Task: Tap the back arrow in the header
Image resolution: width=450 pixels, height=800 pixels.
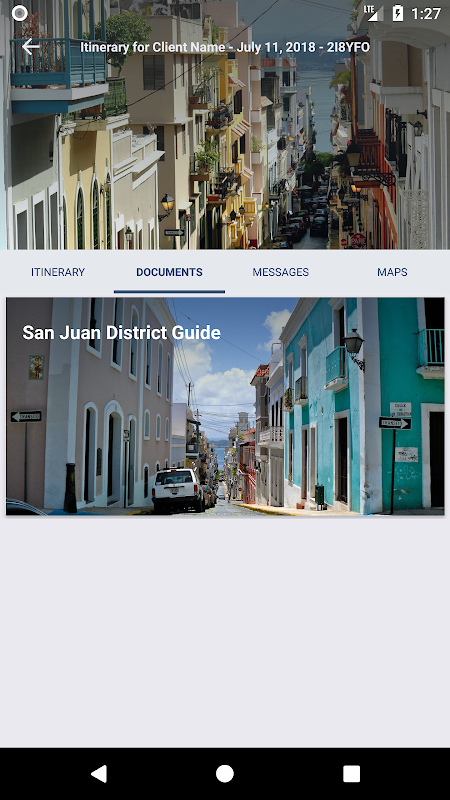Action: 31,47
